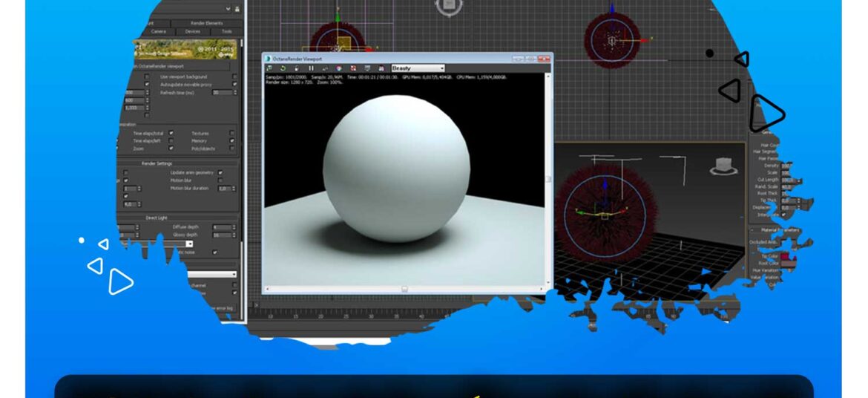
Task: Click Motion blur duration input field
Action: pos(223,189)
